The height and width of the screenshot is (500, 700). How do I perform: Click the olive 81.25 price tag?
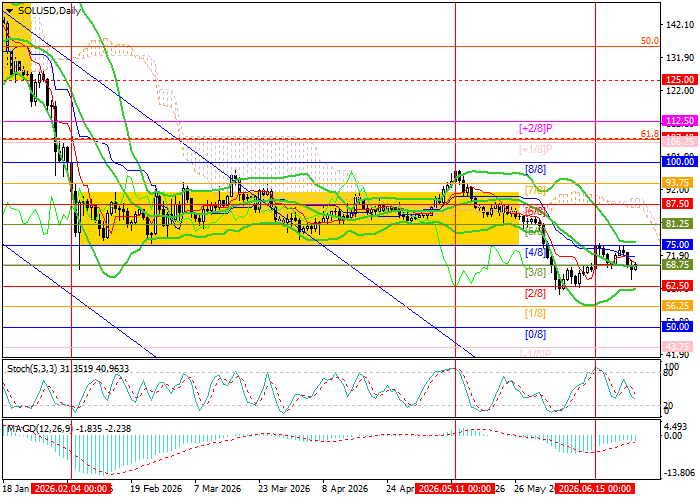point(679,224)
